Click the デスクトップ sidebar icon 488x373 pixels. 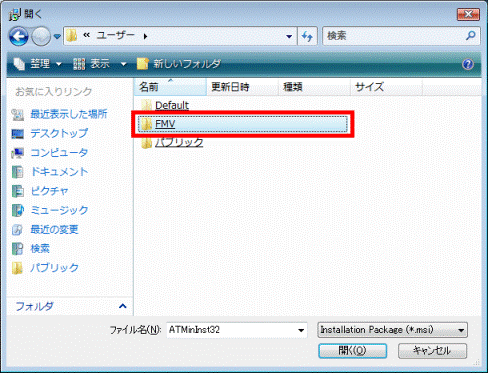18,134
